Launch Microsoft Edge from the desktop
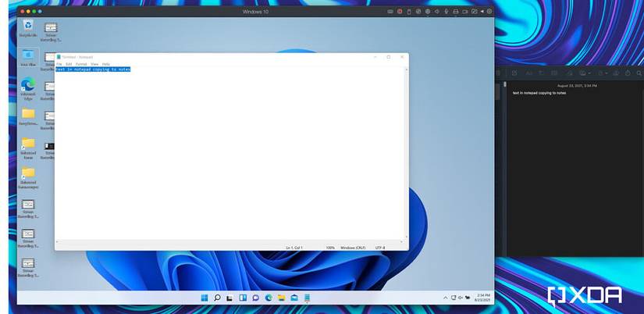The height and width of the screenshot is (314, 644). tap(28, 88)
